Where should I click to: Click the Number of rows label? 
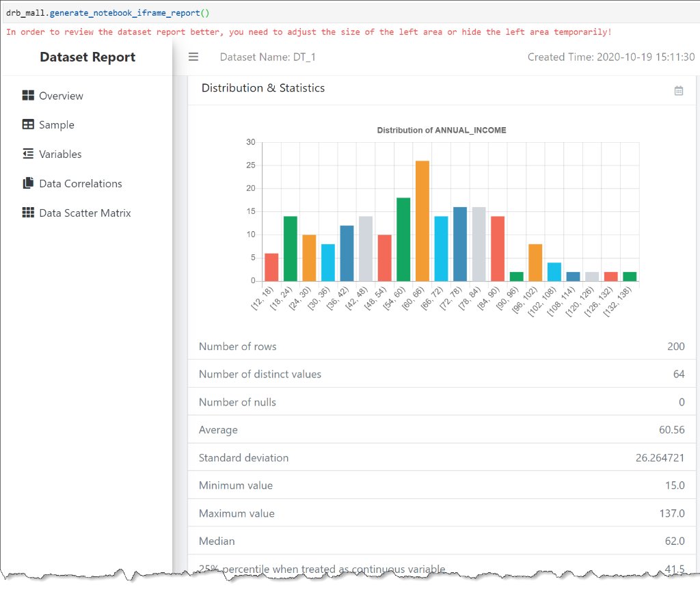237,347
